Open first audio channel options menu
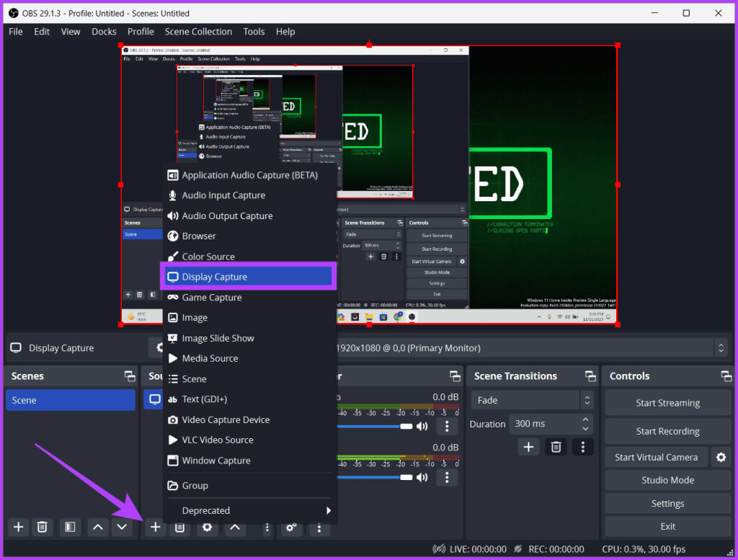 tap(447, 427)
